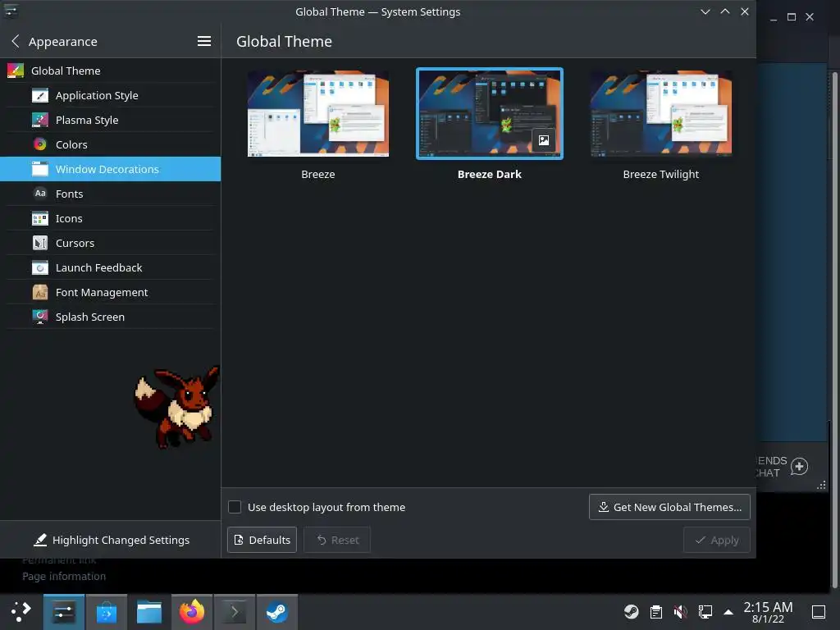Open the Colors settings page
Image resolution: width=840 pixels, height=630 pixels.
pyautogui.click(x=111, y=144)
